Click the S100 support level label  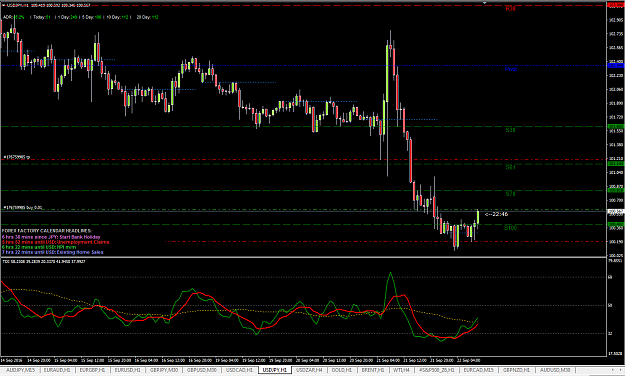point(511,228)
